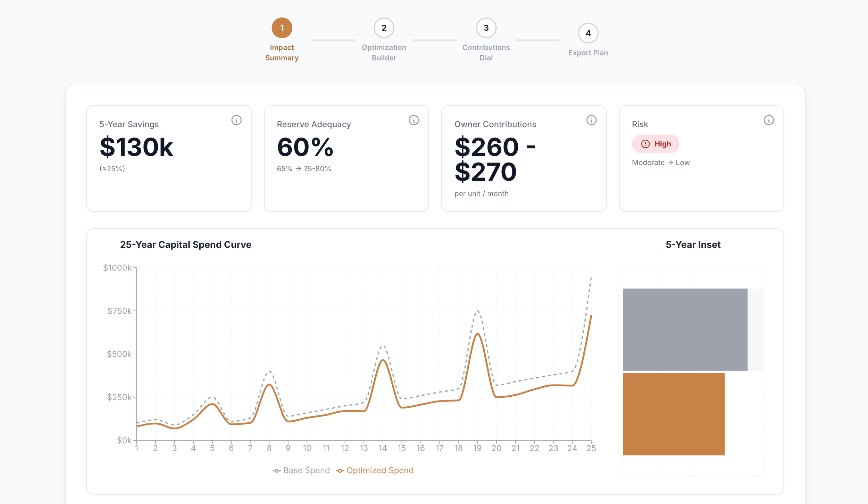
Task: Select step 1 Impact Summary circle
Action: point(282,28)
